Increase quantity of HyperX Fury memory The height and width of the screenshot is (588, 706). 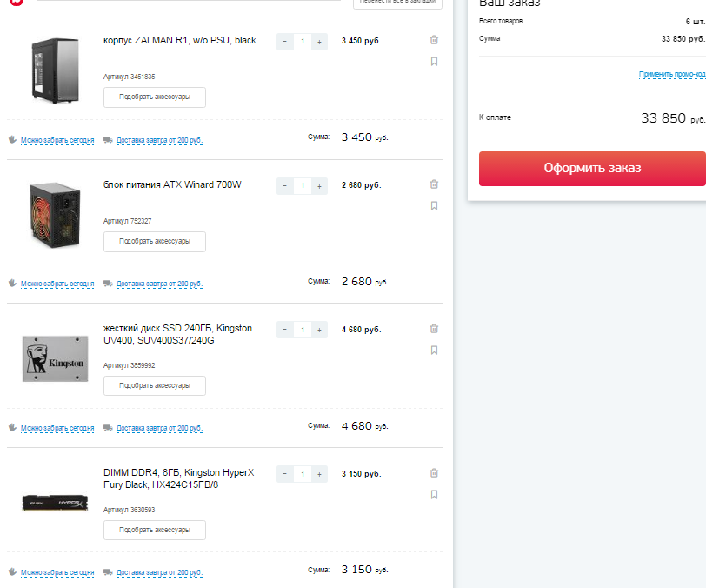319,474
